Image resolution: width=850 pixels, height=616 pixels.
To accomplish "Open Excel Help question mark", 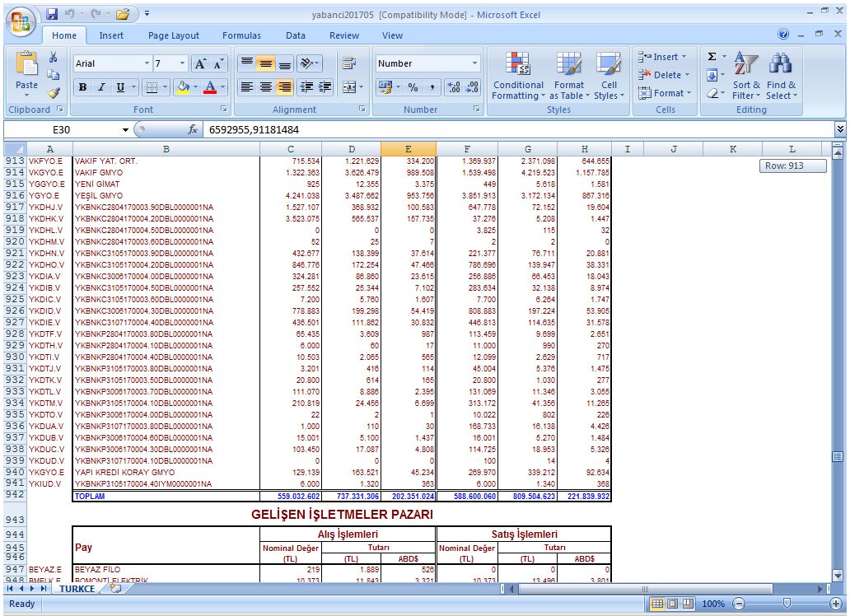I will (x=783, y=34).
